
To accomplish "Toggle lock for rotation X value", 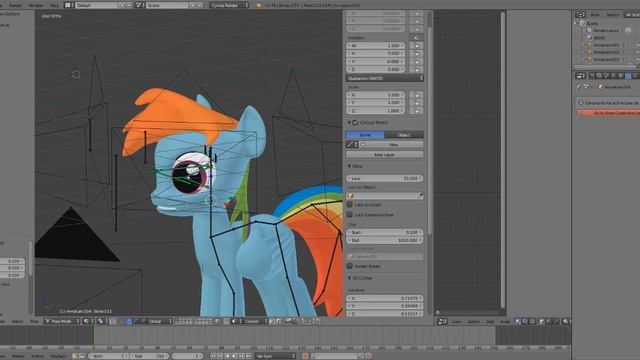I will pos(417,53).
